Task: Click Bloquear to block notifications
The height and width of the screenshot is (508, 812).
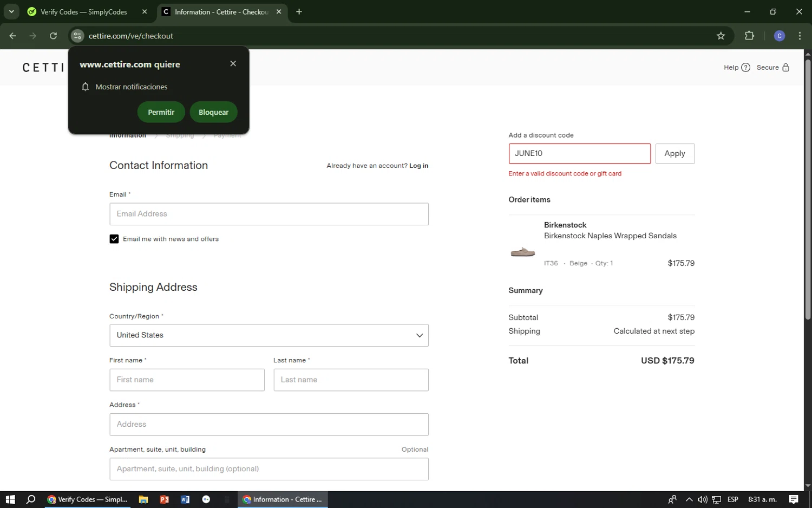Action: coord(213,112)
